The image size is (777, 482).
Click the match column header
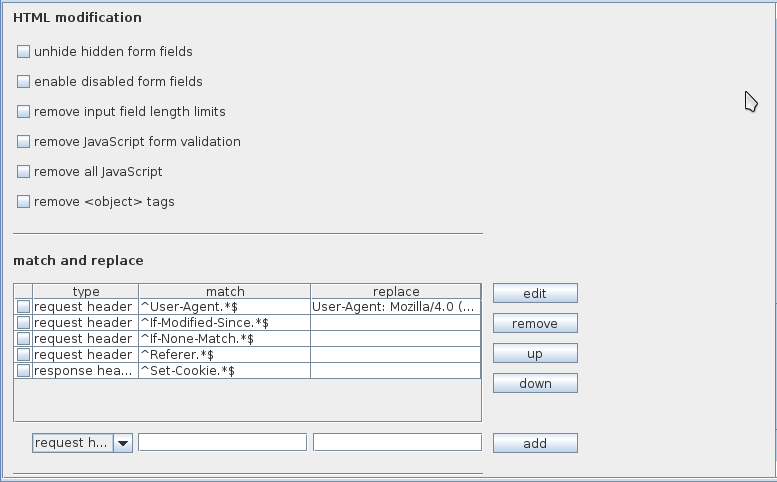point(225,291)
